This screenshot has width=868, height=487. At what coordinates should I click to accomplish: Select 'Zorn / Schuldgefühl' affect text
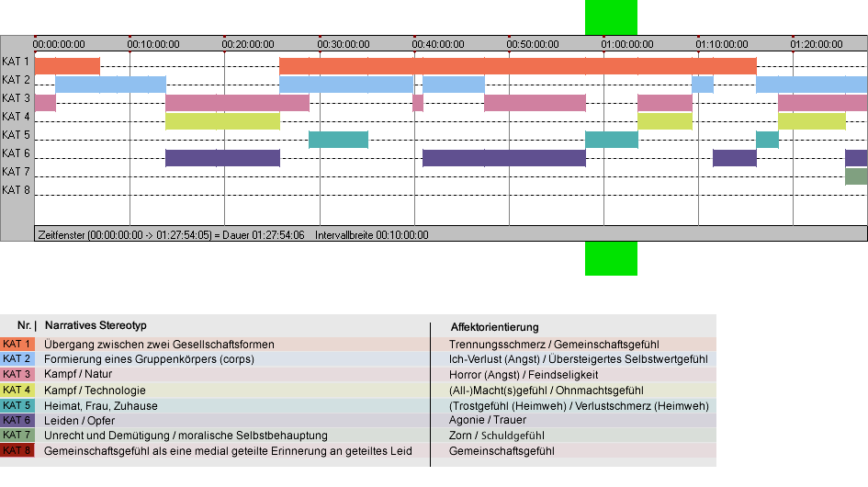497,436
